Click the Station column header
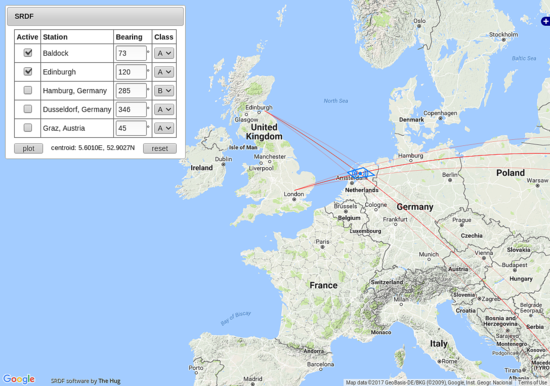The image size is (550, 386). pos(55,37)
